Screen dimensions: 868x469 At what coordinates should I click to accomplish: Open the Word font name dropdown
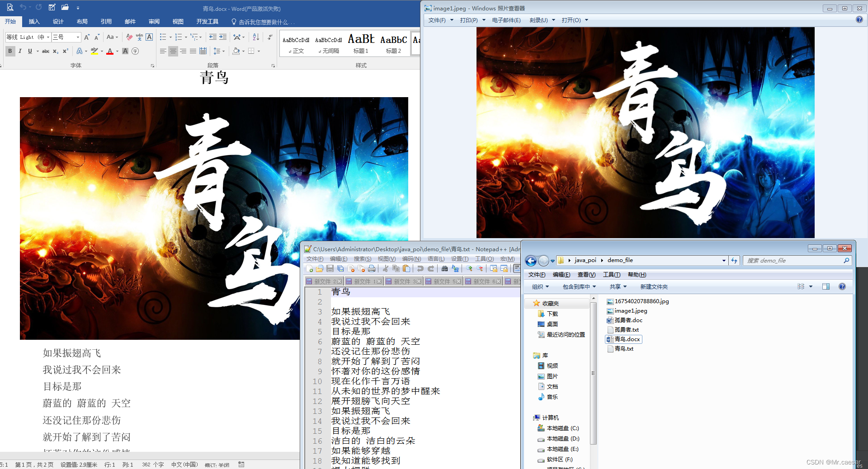48,37
